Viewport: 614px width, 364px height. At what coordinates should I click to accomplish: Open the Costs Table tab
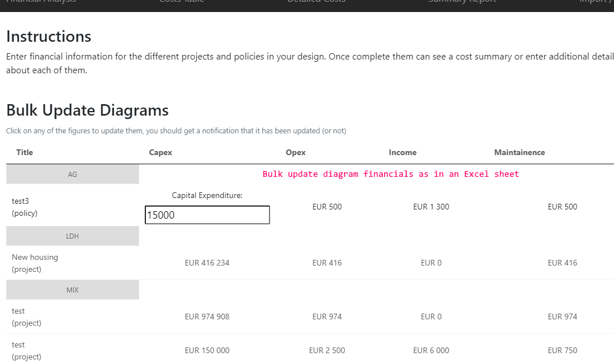181,2
